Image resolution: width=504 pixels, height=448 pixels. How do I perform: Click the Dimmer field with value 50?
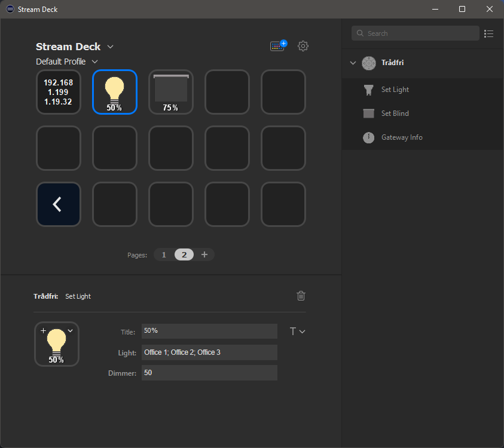[x=209, y=373]
